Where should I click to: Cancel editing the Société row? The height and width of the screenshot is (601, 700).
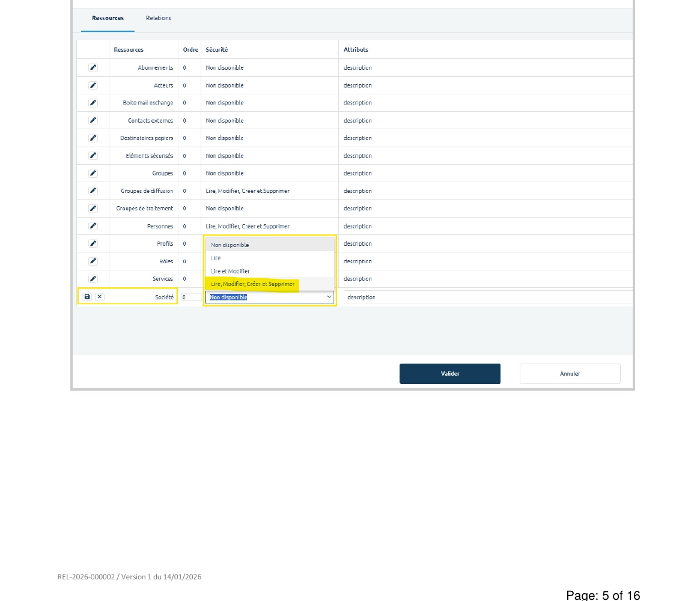pyautogui.click(x=99, y=296)
